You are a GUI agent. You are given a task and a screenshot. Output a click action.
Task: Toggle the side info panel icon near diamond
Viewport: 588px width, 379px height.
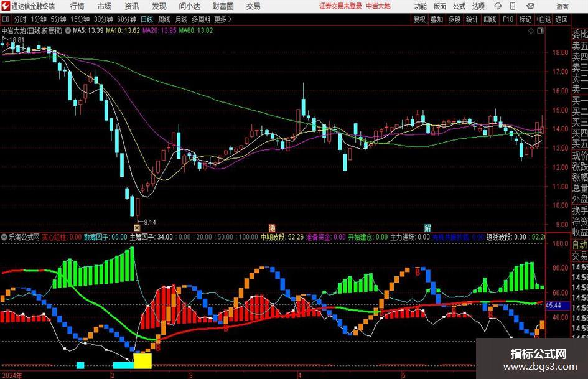click(540, 31)
